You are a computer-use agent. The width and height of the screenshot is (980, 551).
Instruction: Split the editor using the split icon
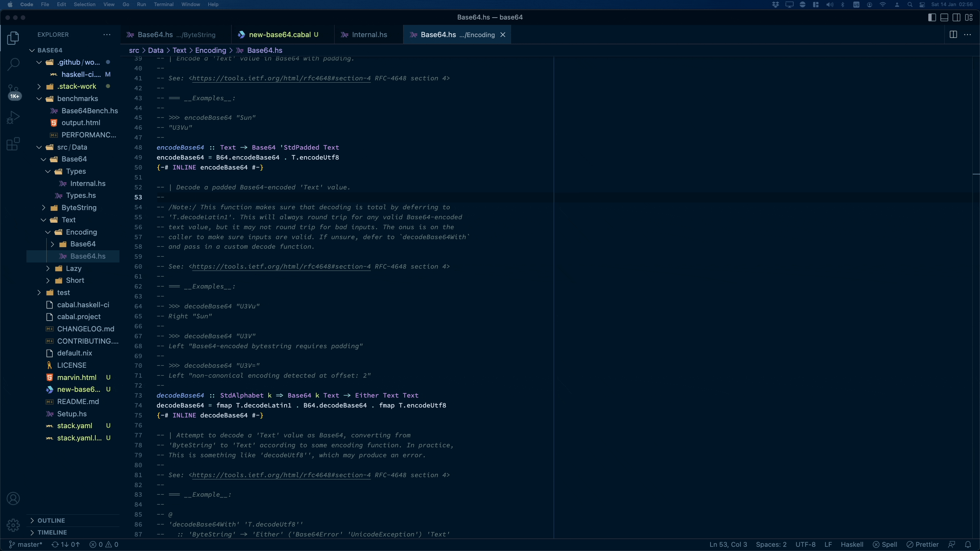(x=953, y=34)
